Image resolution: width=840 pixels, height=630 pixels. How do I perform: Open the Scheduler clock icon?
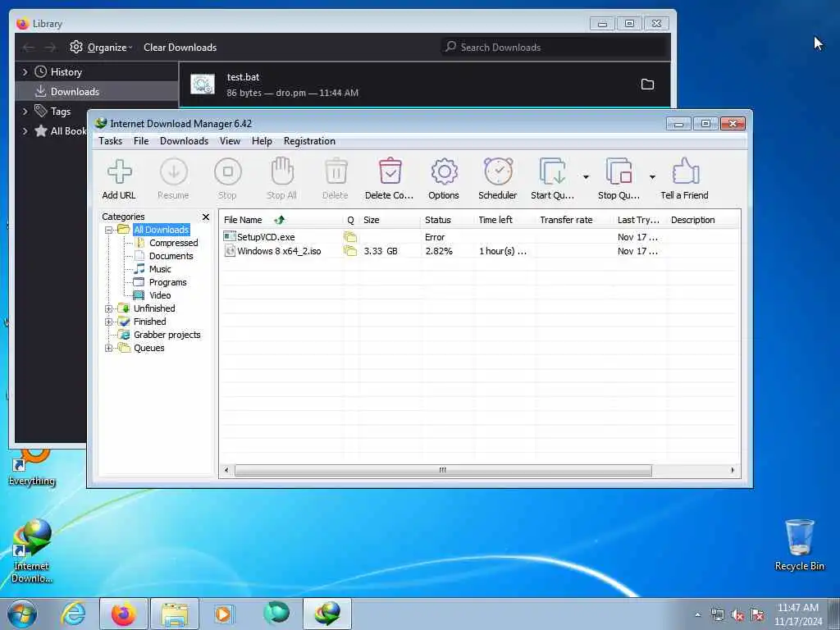[498, 171]
